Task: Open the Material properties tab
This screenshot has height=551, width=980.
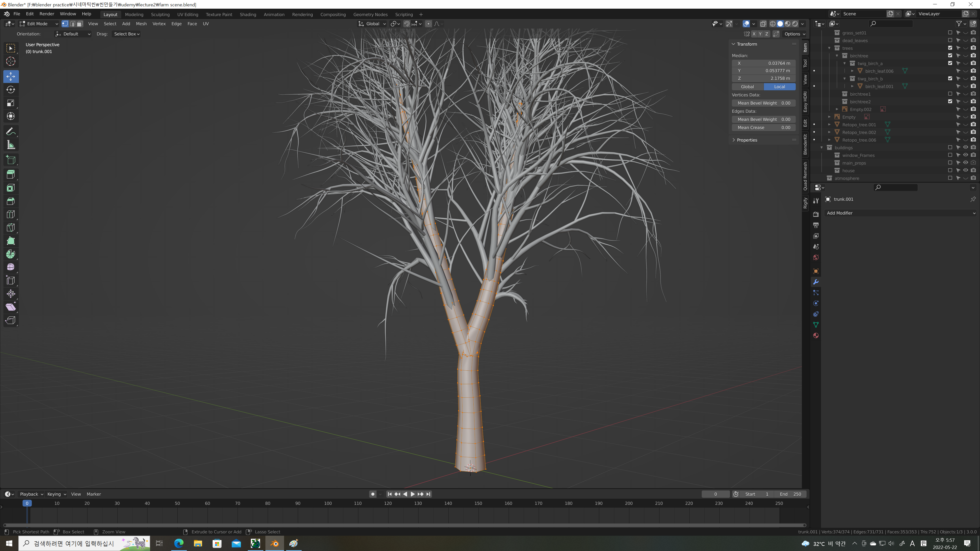Action: click(816, 335)
